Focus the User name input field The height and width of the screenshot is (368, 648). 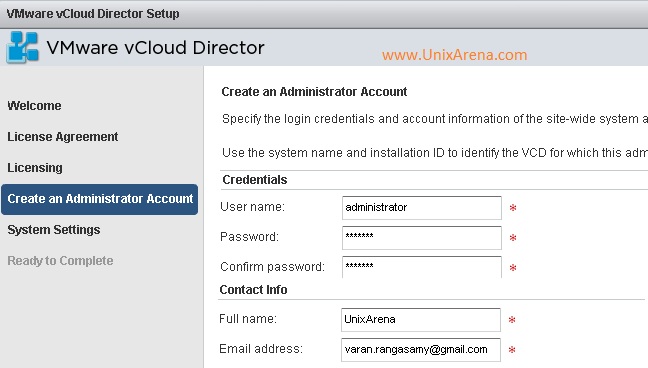422,208
